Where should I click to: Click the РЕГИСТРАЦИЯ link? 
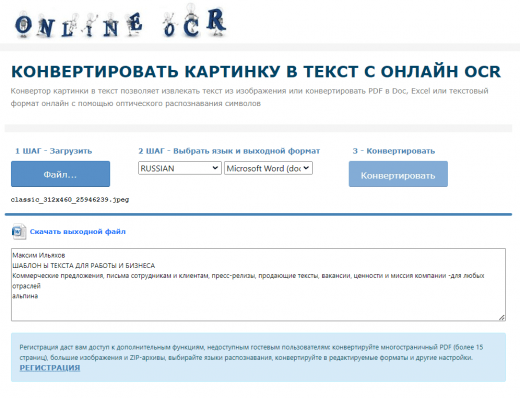coord(50,368)
